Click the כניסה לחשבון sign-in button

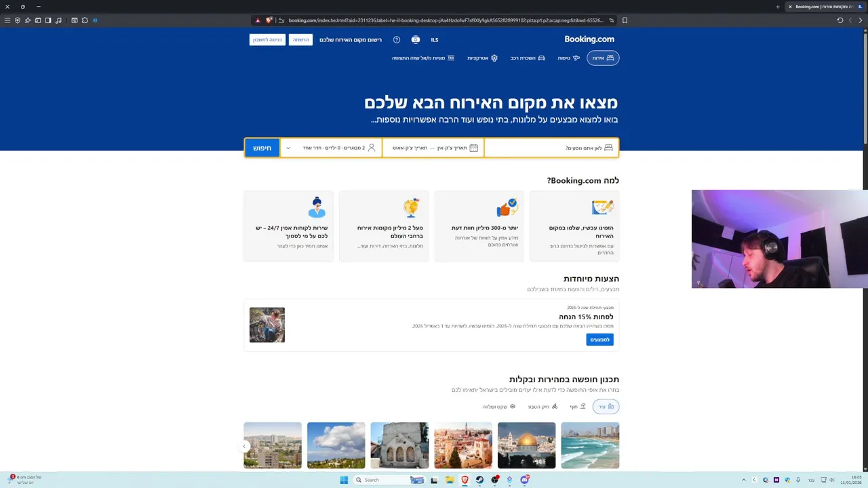pos(267,40)
